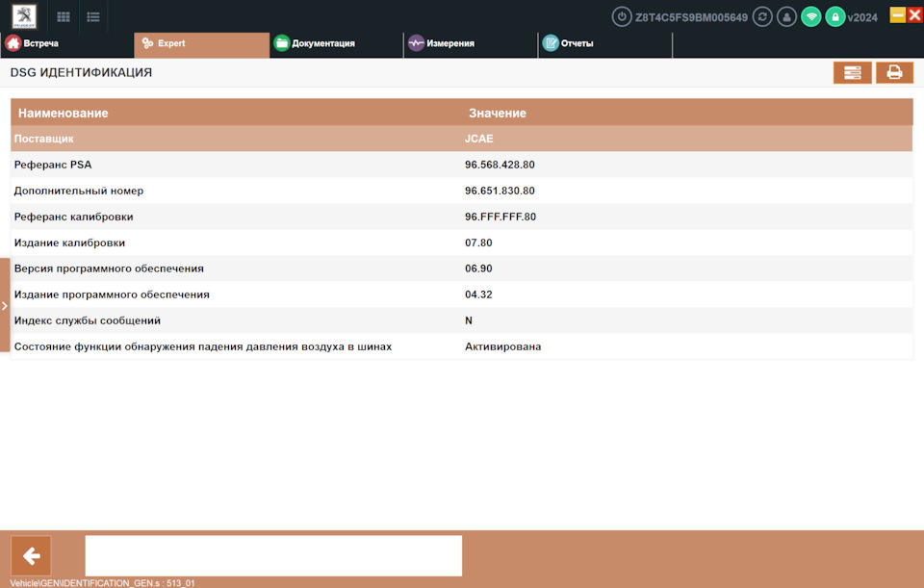The width and height of the screenshot is (924, 588).
Task: Select the Дополнительный номер row label
Action: (x=79, y=191)
